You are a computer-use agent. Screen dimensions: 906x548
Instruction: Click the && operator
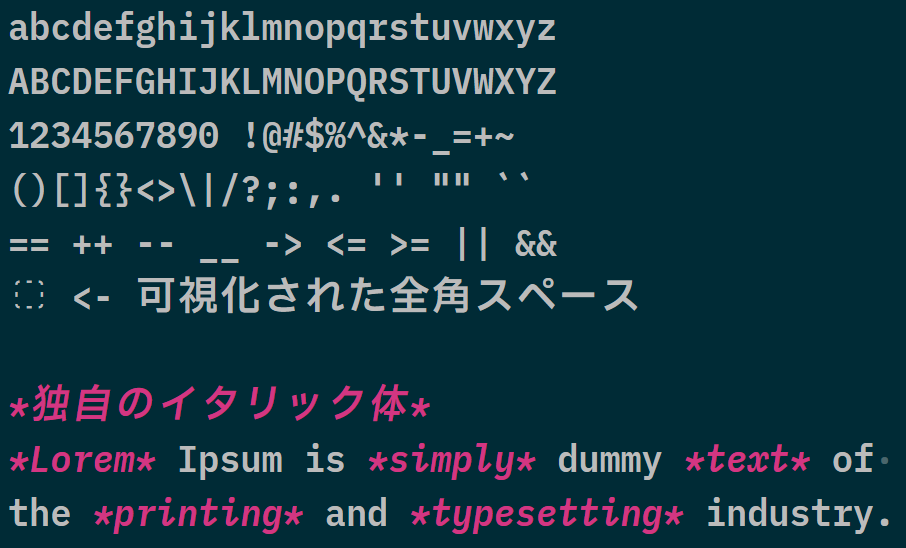536,243
